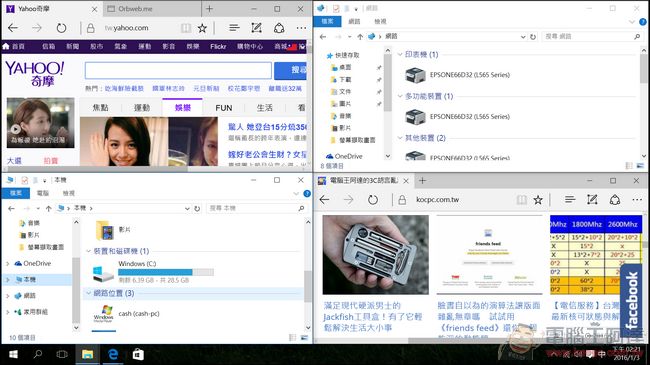
Task: Select the FUN tab on Yahoo
Action: click(x=223, y=108)
